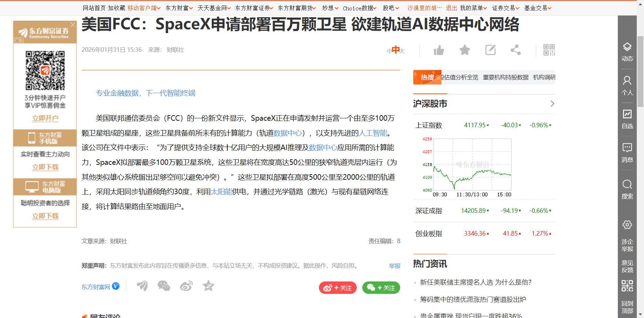Open 重要机构持股数据 hot search link
Viewport: 644px width, 318px height.
[x=506, y=77]
